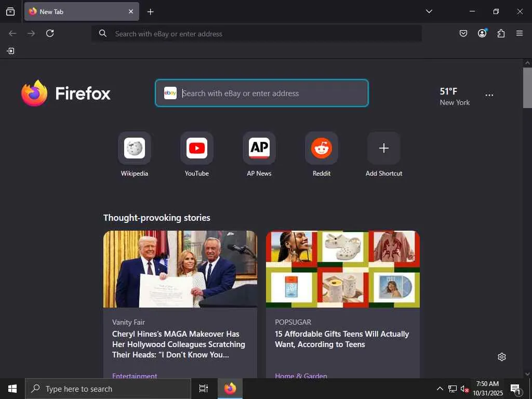
Task: Click the page vertical scrollbar thumb
Action: tap(527, 87)
